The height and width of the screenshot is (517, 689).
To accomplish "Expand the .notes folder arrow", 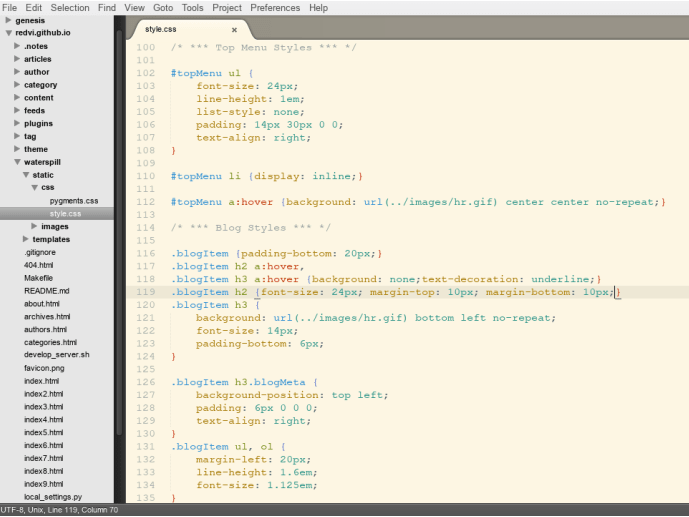I will pos(17,46).
